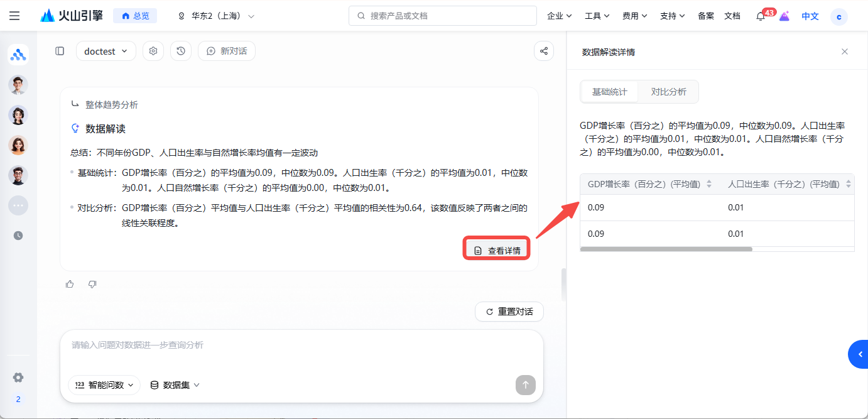
Task: Open the 总览 overview button
Action: click(135, 16)
